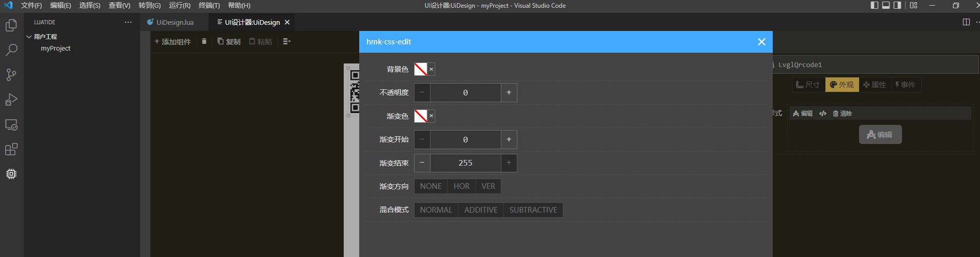Toggle the secondary side bar layout icon
Screen dimensions: 980x257
897,5
